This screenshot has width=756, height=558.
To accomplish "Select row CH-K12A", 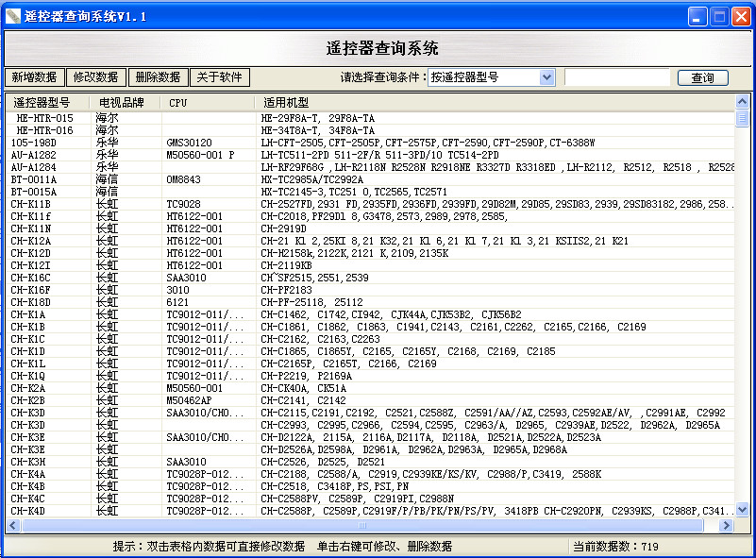I will click(x=370, y=241).
